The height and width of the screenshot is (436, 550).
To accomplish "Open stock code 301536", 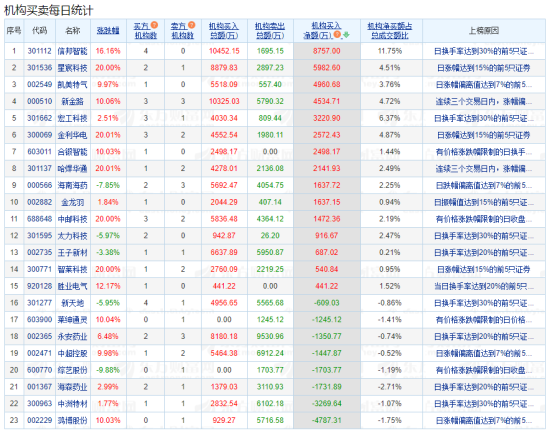I will [40, 68].
